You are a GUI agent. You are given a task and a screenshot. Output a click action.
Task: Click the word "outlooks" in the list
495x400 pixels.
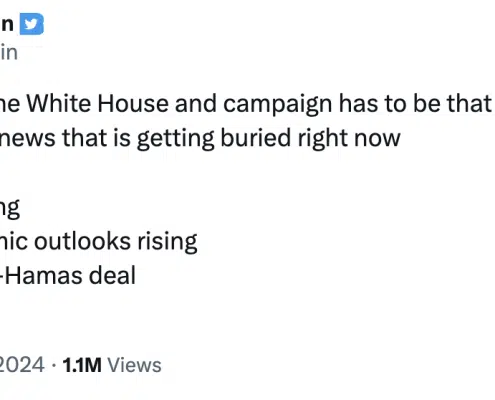point(82,241)
